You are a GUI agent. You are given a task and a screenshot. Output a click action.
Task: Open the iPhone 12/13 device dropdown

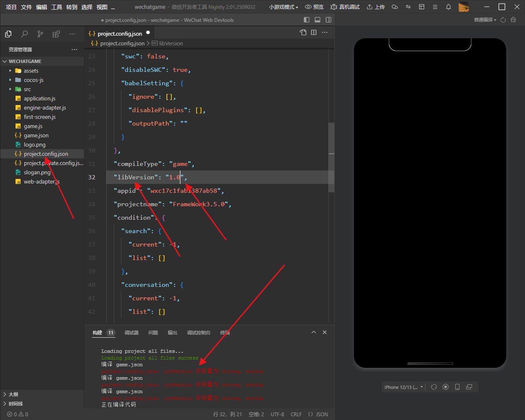coord(404,387)
